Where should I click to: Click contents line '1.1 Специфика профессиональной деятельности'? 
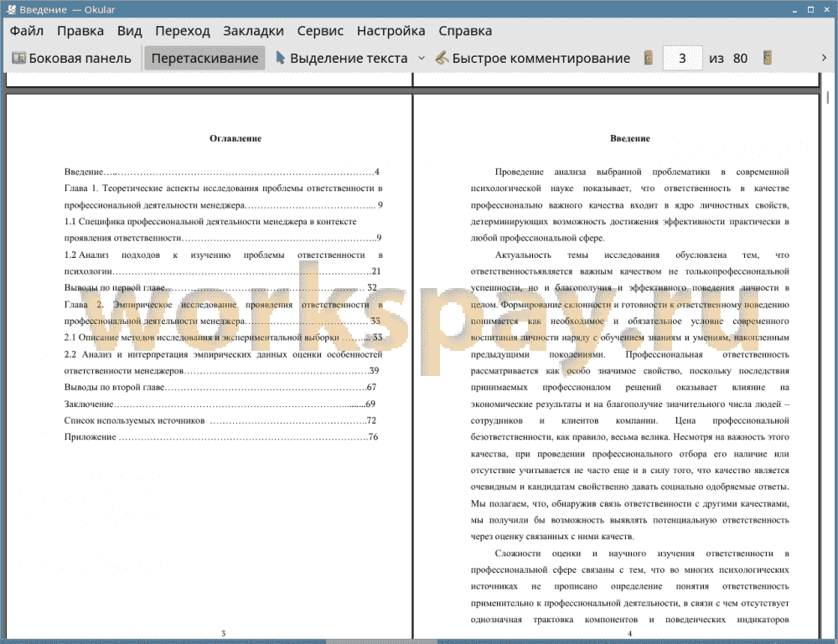[x=210, y=222]
